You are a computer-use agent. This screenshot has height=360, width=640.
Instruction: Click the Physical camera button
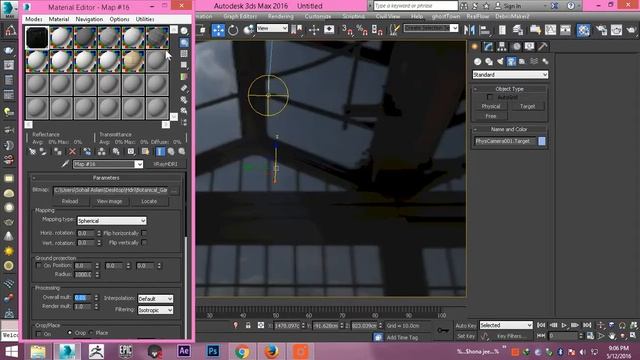[x=491, y=107]
